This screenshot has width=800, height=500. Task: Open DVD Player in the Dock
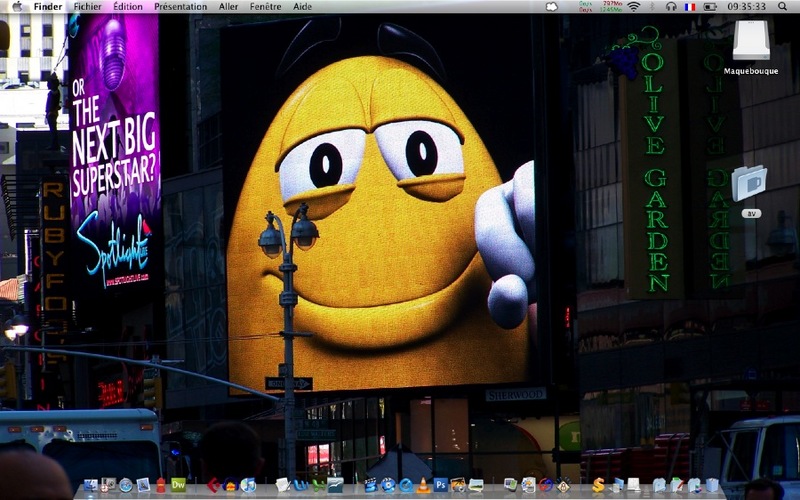[x=388, y=485]
